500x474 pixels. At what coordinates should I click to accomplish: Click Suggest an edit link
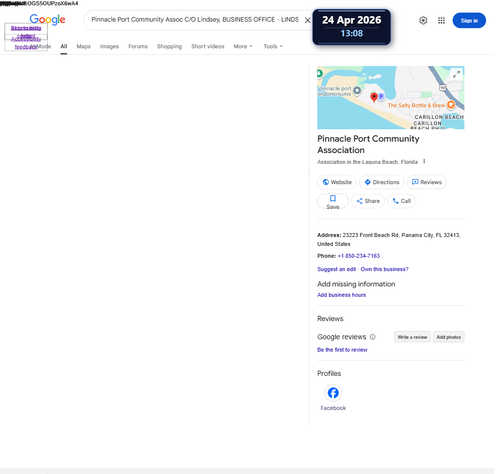[x=336, y=269]
